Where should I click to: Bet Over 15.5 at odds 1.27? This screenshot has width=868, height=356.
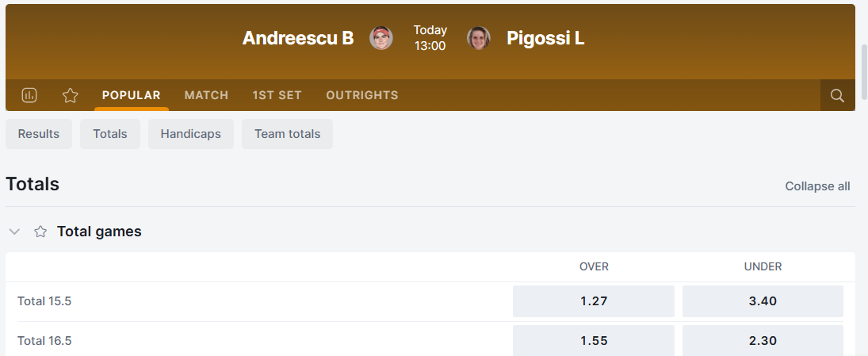coord(593,301)
